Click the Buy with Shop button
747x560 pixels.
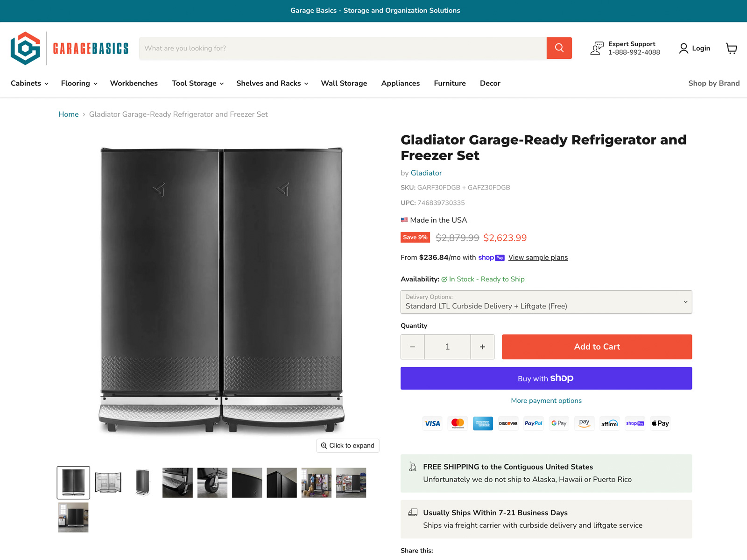pos(546,378)
